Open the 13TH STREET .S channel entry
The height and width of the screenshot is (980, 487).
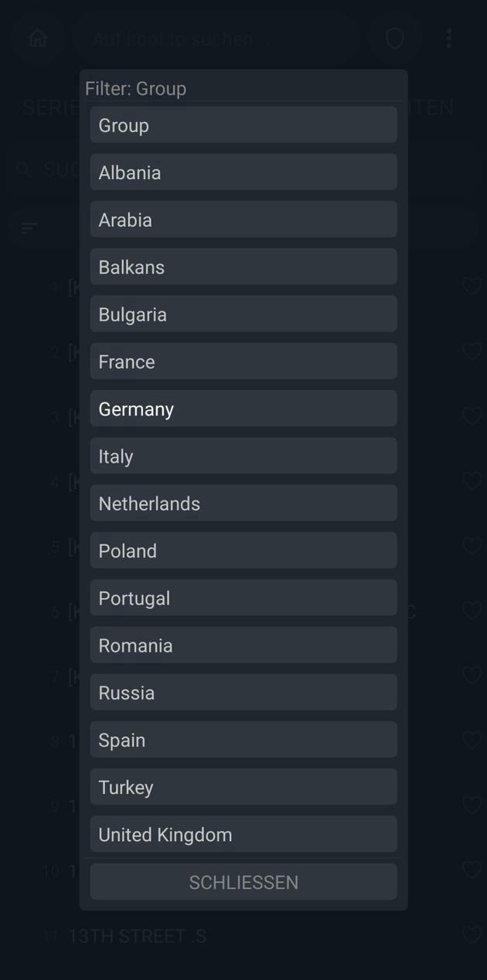(138, 936)
